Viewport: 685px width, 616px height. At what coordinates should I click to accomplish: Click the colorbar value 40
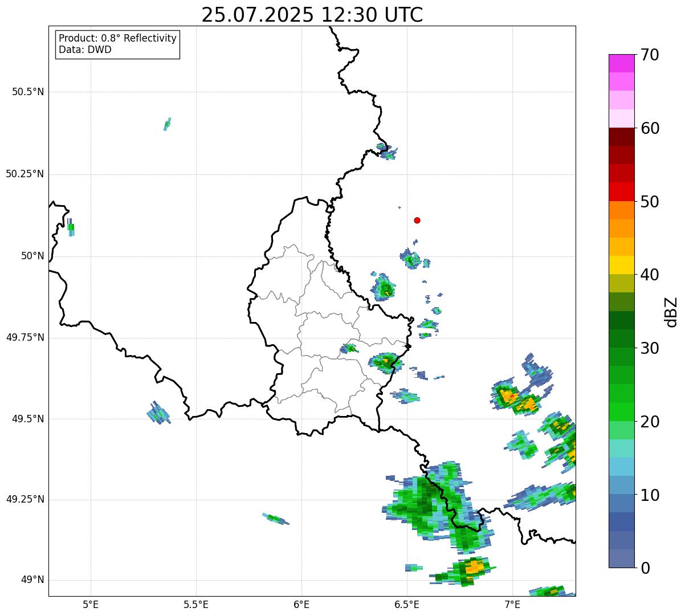point(650,275)
